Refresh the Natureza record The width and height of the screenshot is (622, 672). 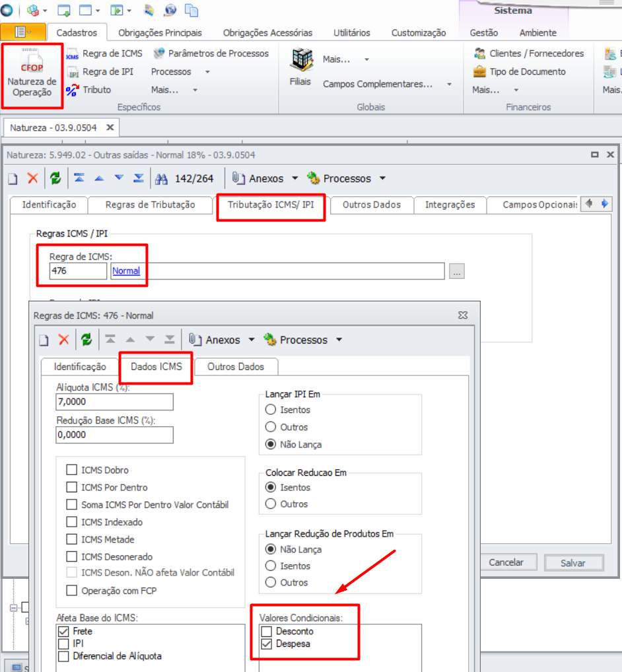(x=55, y=178)
